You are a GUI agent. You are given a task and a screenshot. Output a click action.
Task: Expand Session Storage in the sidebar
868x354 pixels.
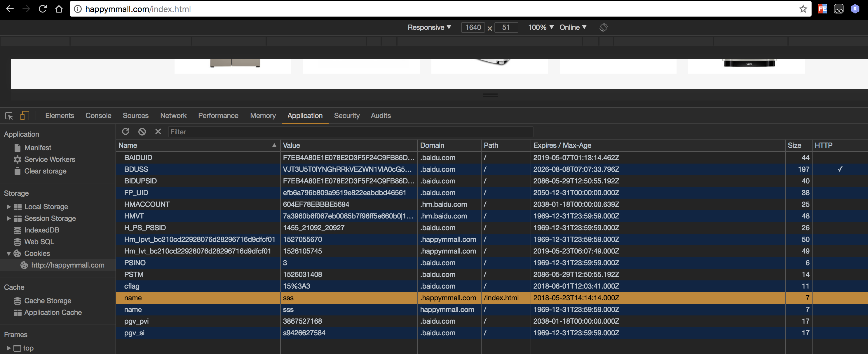coord(9,218)
